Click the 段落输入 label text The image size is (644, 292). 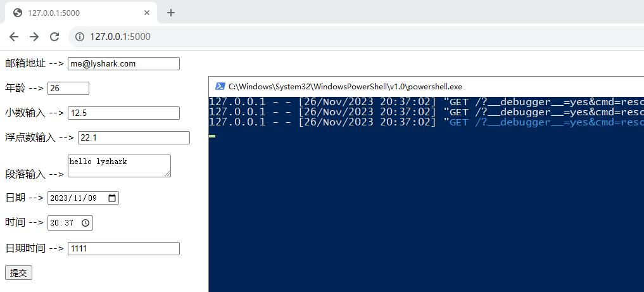point(25,174)
